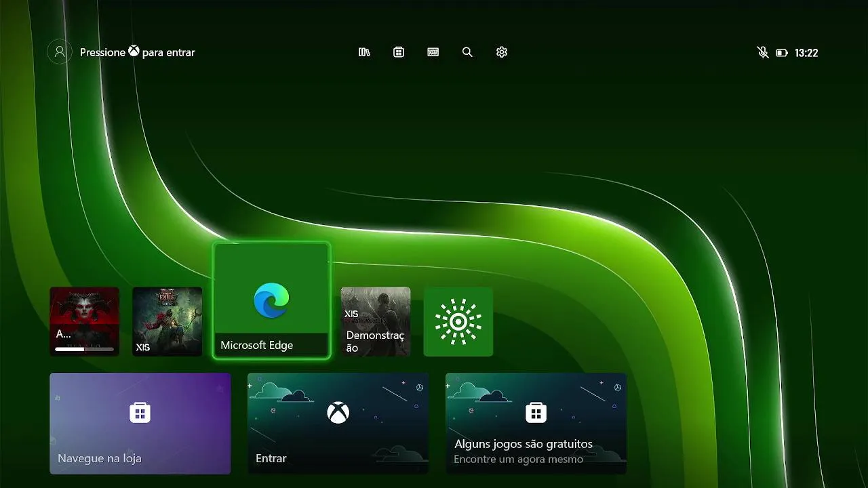868x488 pixels.
Task: Open the Path of Exile game tile
Action: click(167, 321)
